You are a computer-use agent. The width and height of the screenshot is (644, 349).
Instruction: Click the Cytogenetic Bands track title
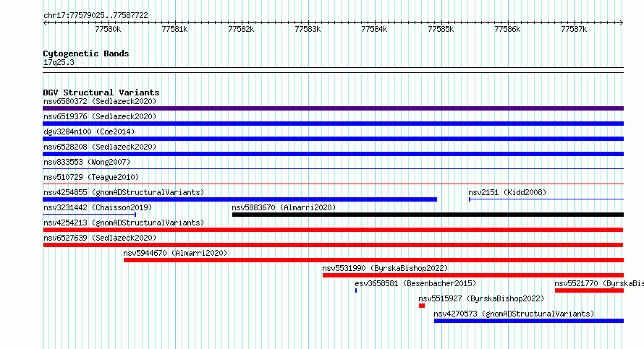(x=86, y=53)
